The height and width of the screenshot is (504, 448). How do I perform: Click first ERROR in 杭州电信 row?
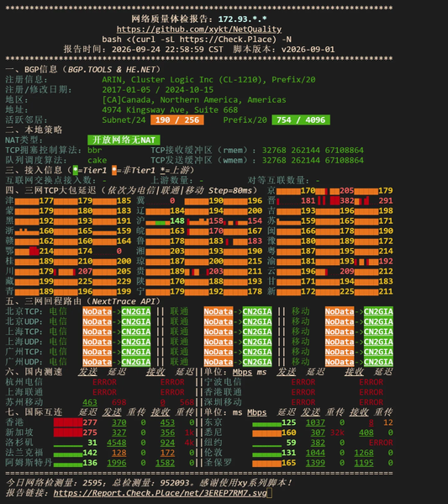coord(104,382)
